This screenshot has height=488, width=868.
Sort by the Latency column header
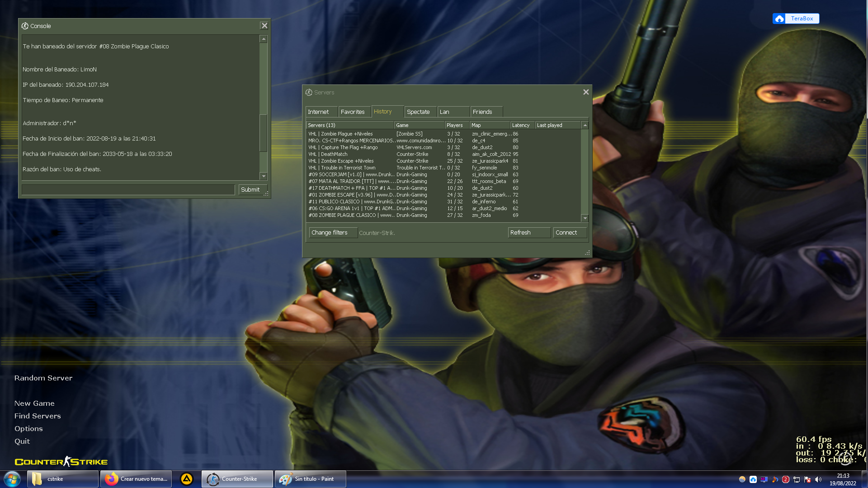click(523, 125)
